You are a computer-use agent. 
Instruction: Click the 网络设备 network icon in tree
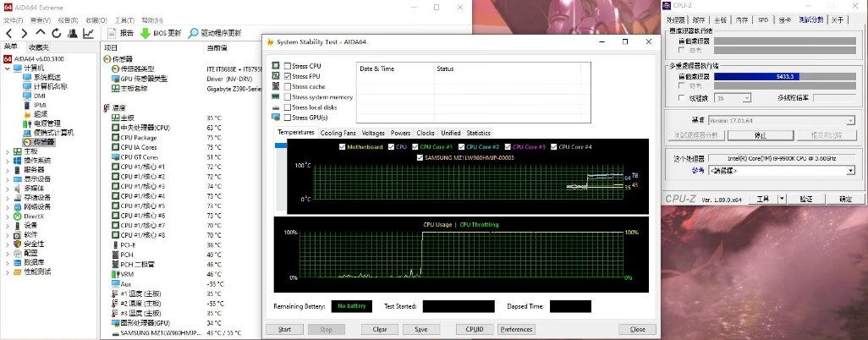[18, 207]
